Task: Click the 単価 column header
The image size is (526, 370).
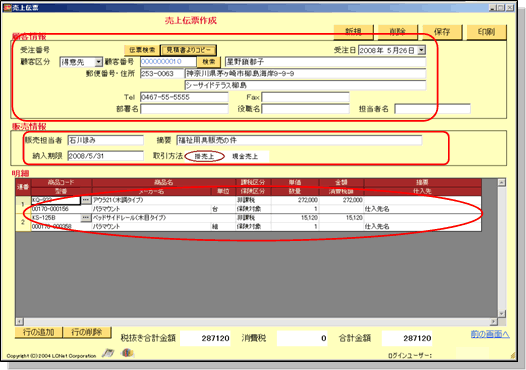Action: click(x=295, y=182)
